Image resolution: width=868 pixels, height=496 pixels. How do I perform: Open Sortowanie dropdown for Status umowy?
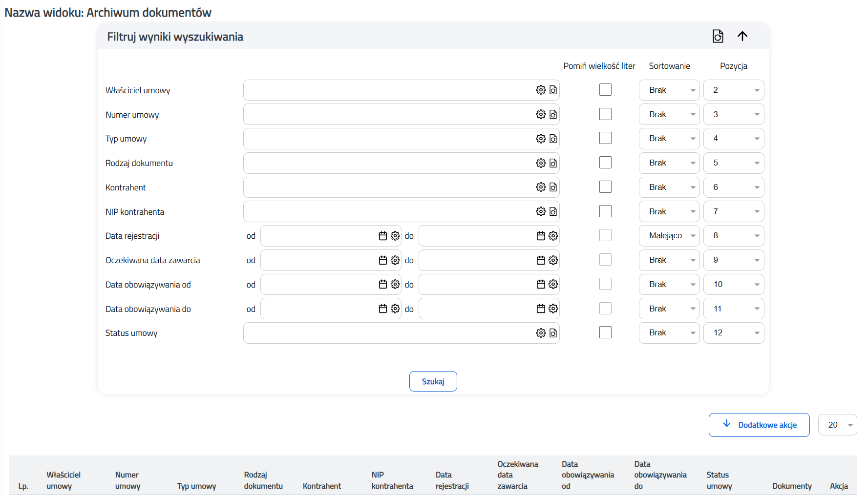[669, 332]
